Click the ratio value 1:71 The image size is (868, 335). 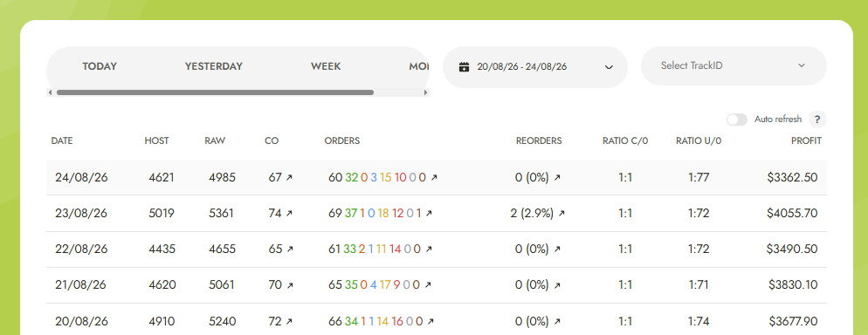[x=699, y=285]
